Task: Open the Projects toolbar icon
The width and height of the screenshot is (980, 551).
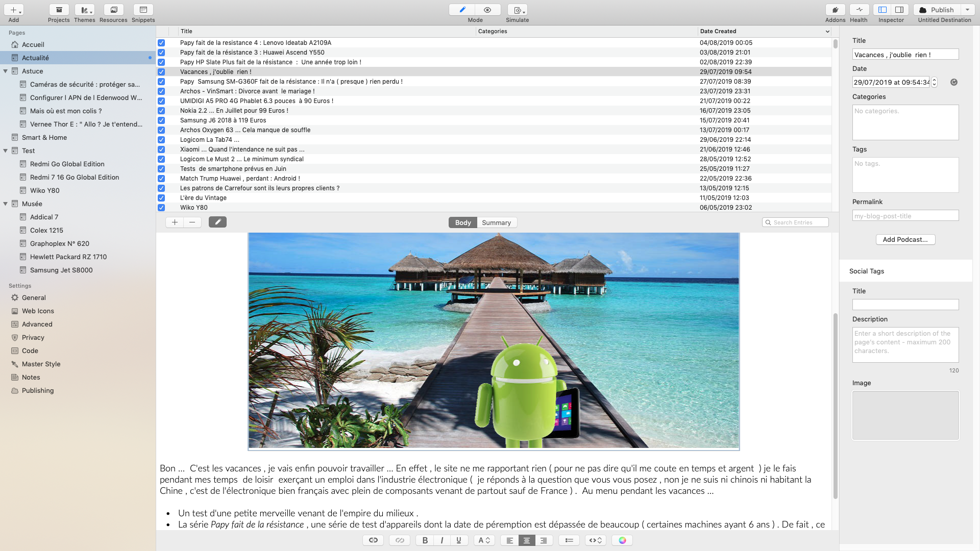Action: 59,10
